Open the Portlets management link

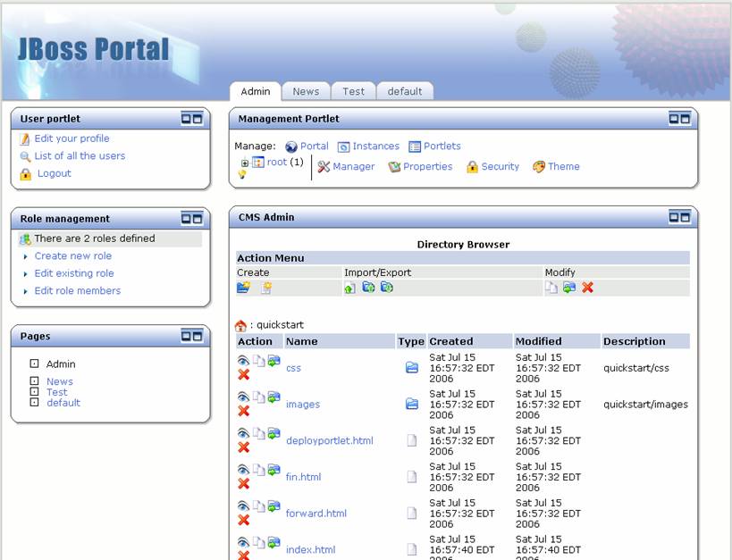[442, 146]
